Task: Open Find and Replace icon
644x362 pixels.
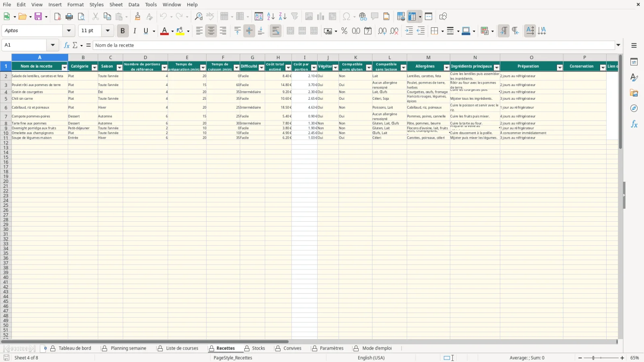Action: (198, 16)
